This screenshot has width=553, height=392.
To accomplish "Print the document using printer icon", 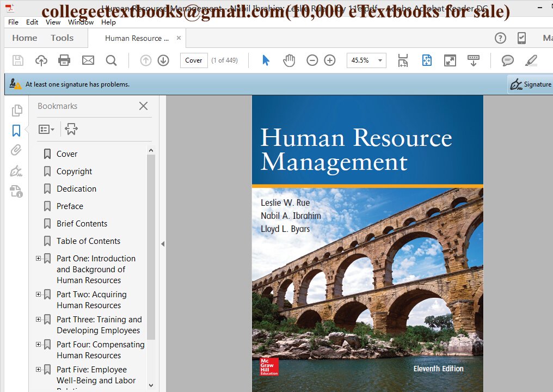I will coord(64,60).
